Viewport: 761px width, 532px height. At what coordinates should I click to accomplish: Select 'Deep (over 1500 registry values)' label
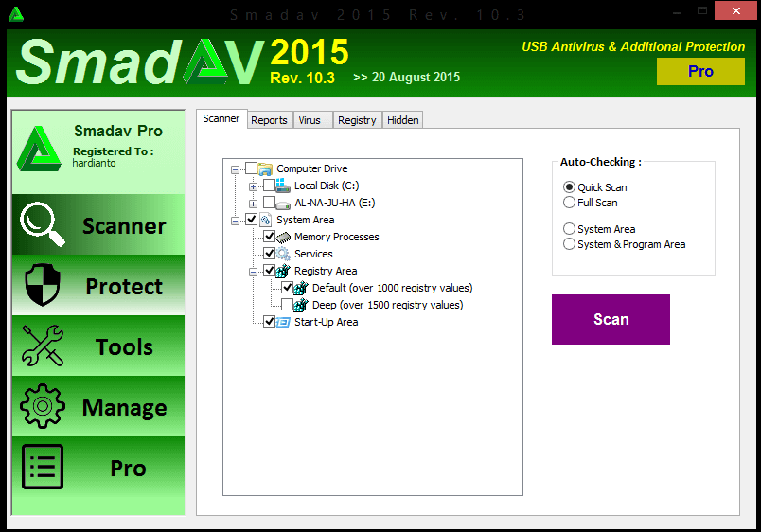[x=387, y=305]
